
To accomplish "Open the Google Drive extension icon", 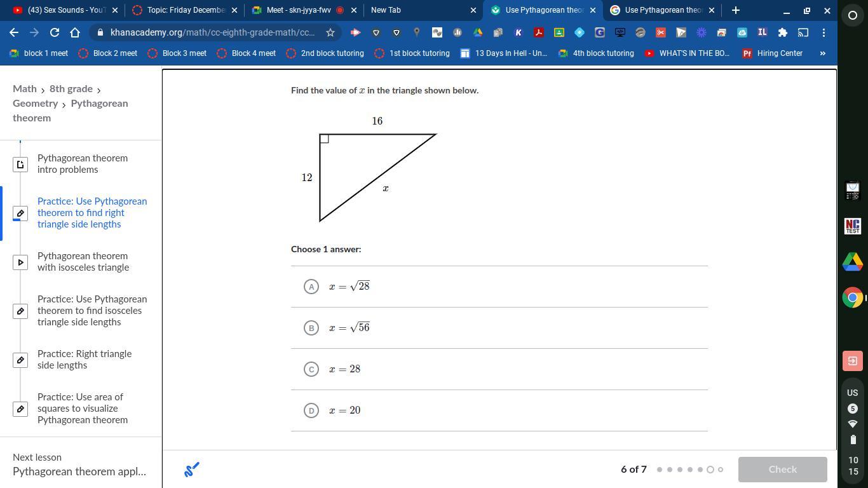I will click(478, 32).
